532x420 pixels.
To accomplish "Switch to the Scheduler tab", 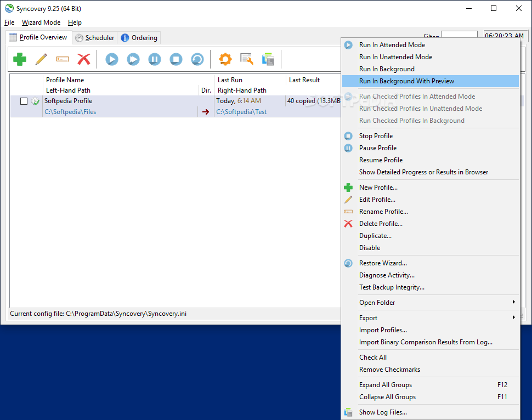I will coord(95,38).
